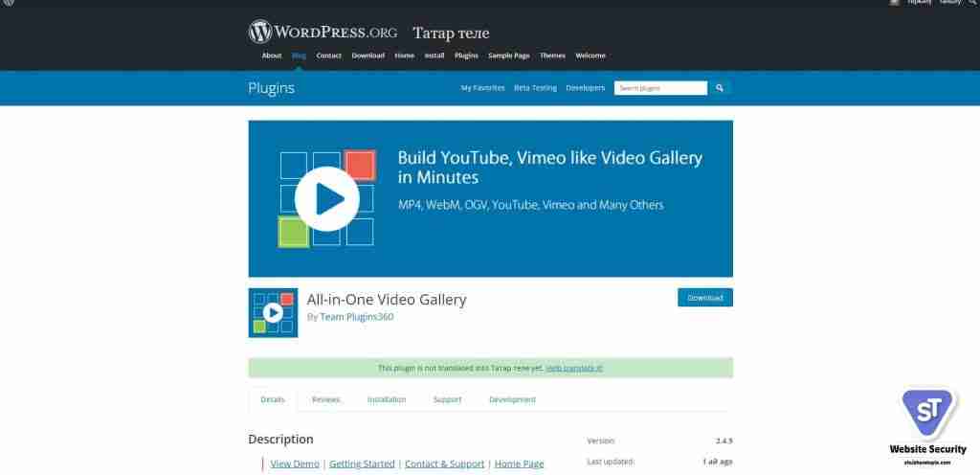Click the Last updated label
The image size is (980, 475).
click(610, 462)
